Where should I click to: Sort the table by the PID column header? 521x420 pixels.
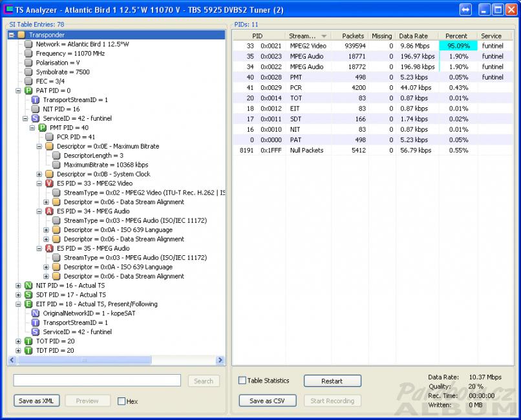(259, 36)
